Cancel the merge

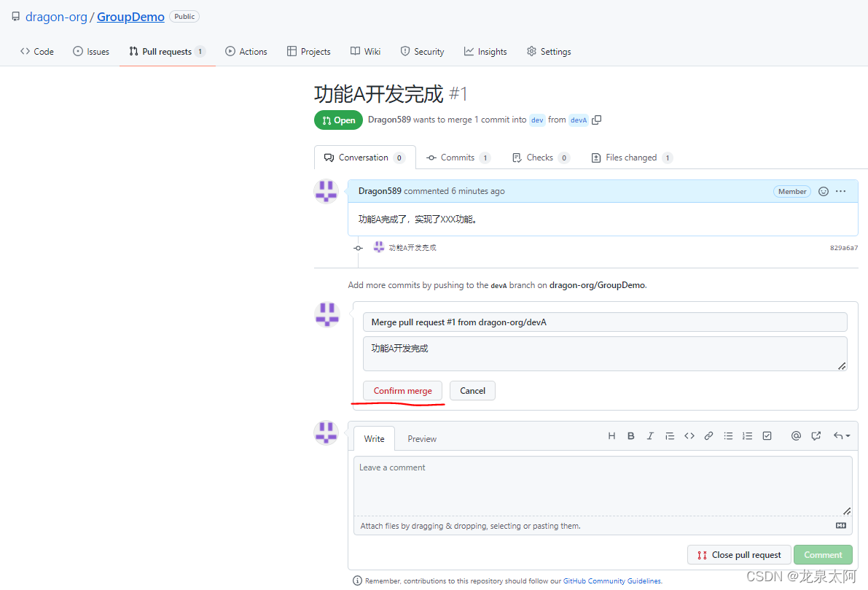pyautogui.click(x=472, y=391)
